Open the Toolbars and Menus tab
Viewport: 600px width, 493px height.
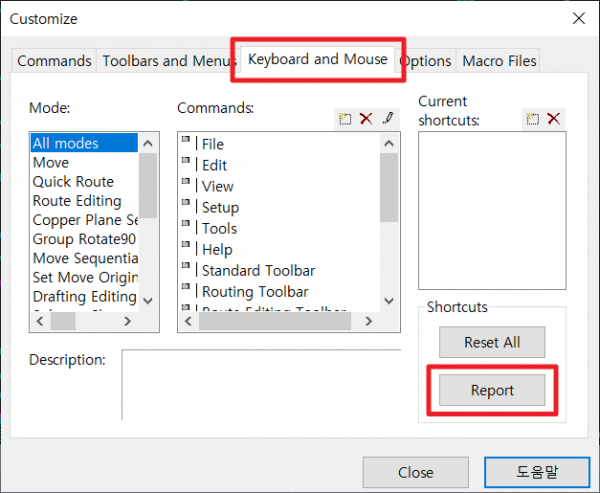[168, 61]
